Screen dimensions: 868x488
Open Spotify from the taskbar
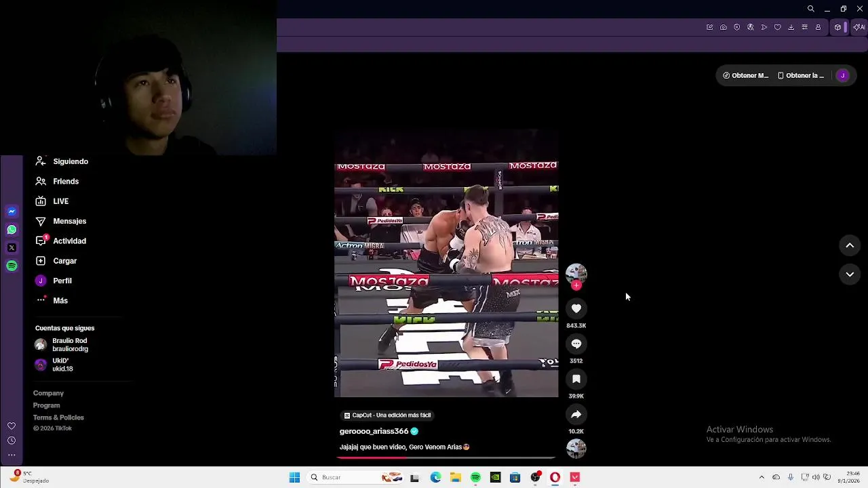tap(475, 477)
